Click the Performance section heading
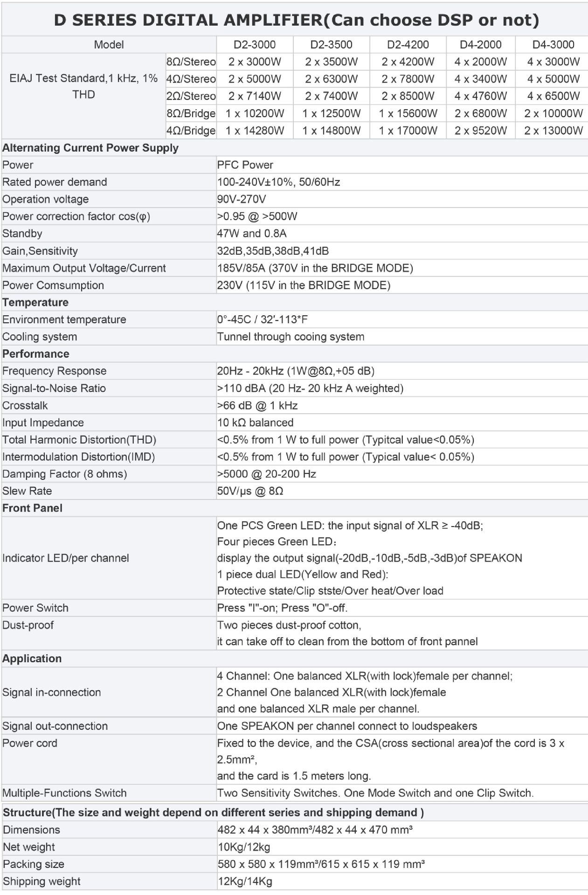The image size is (588, 895). pos(35,354)
